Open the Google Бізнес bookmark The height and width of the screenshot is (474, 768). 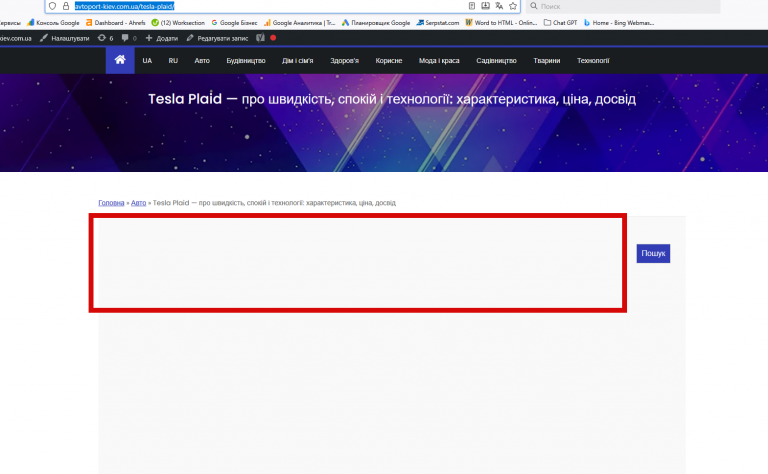pos(234,23)
